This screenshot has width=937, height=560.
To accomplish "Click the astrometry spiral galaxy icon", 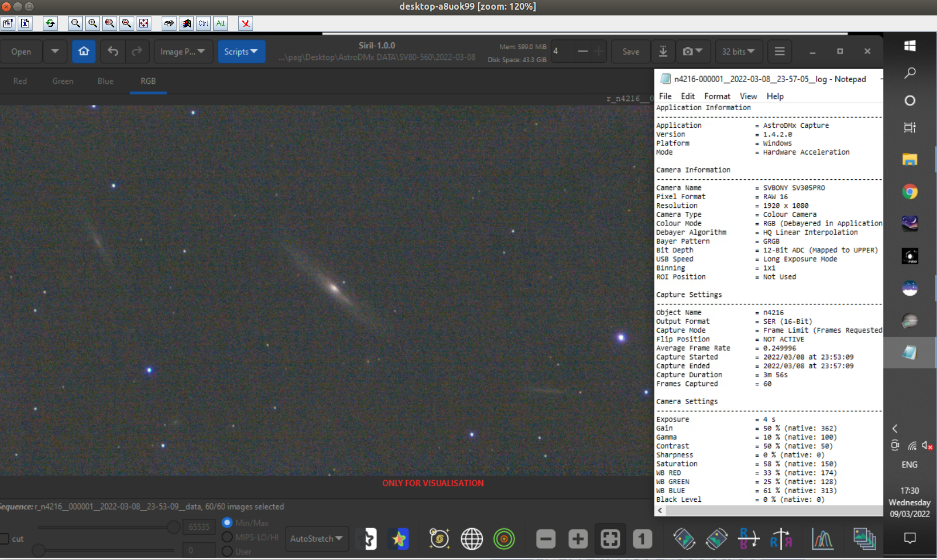I will point(439,538).
